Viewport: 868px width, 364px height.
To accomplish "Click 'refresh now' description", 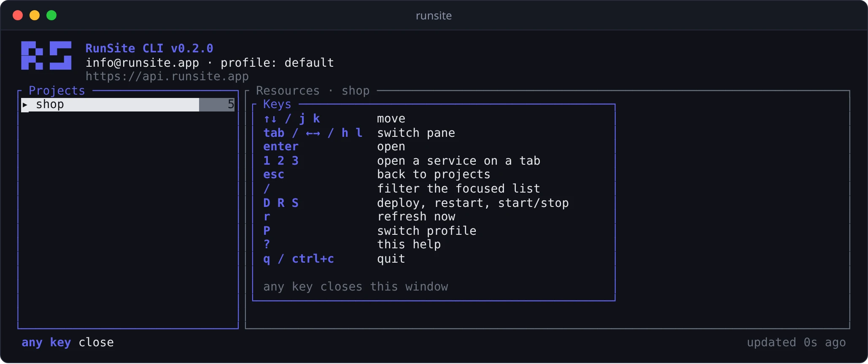I will (x=416, y=217).
